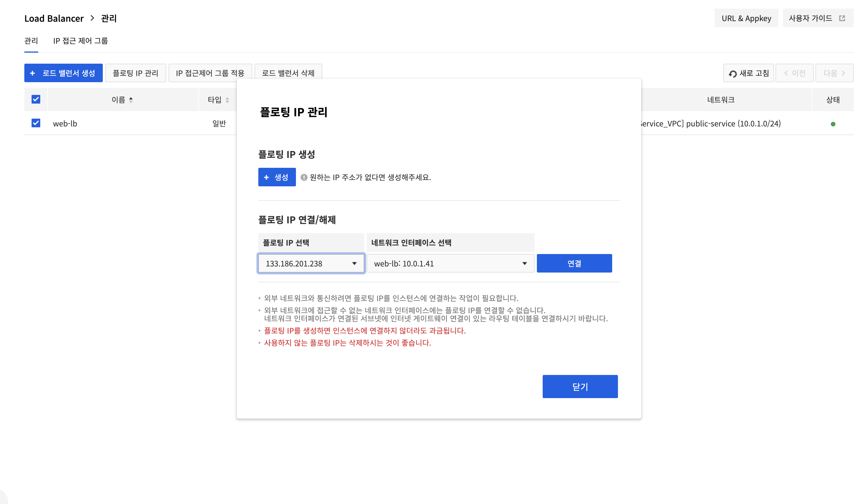Click the 연결 button
Image resolution: width=867 pixels, height=504 pixels.
[574, 263]
